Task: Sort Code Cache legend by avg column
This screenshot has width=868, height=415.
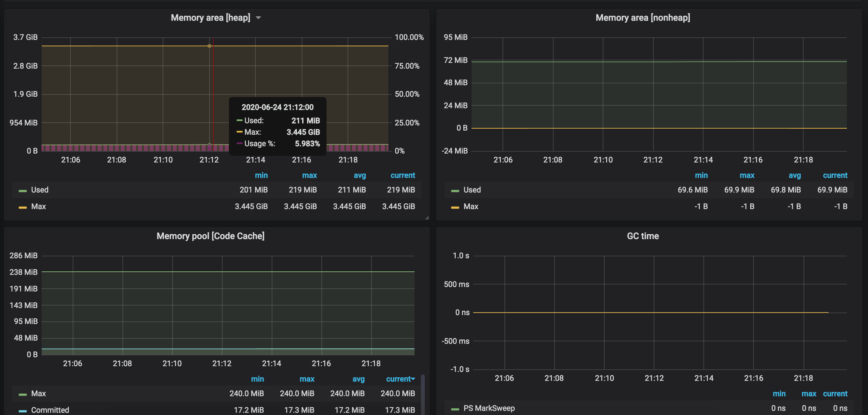Action: (358, 379)
